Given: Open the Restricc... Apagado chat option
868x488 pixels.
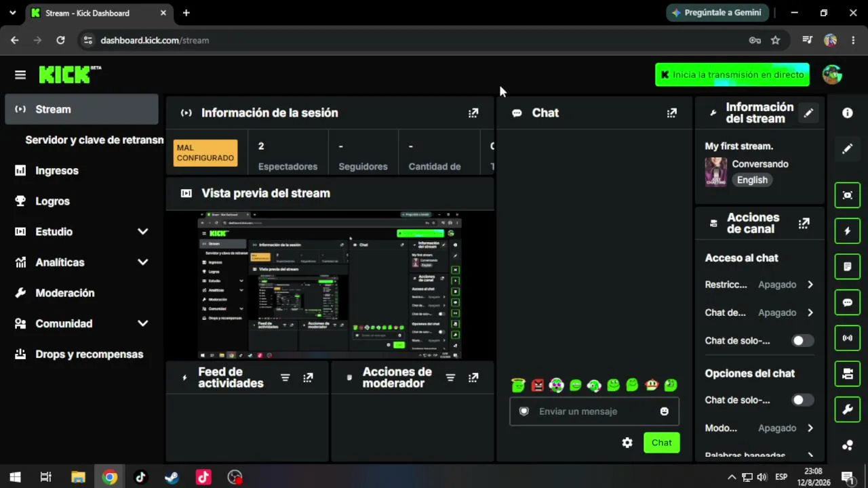Looking at the screenshot, I should (x=759, y=285).
